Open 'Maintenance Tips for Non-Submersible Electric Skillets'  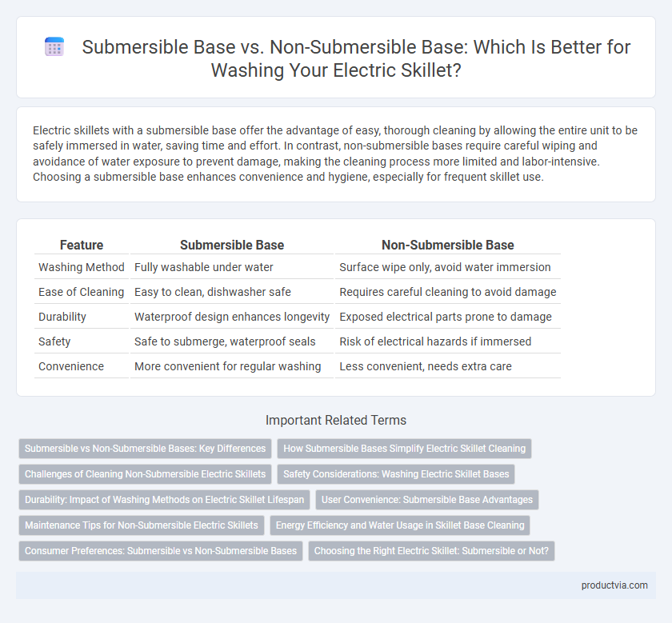click(142, 525)
